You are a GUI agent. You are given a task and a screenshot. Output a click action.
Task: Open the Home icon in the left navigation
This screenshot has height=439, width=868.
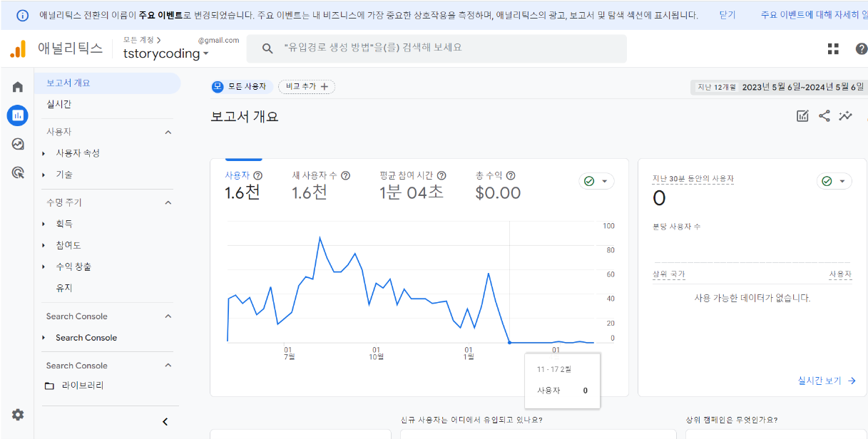click(17, 86)
